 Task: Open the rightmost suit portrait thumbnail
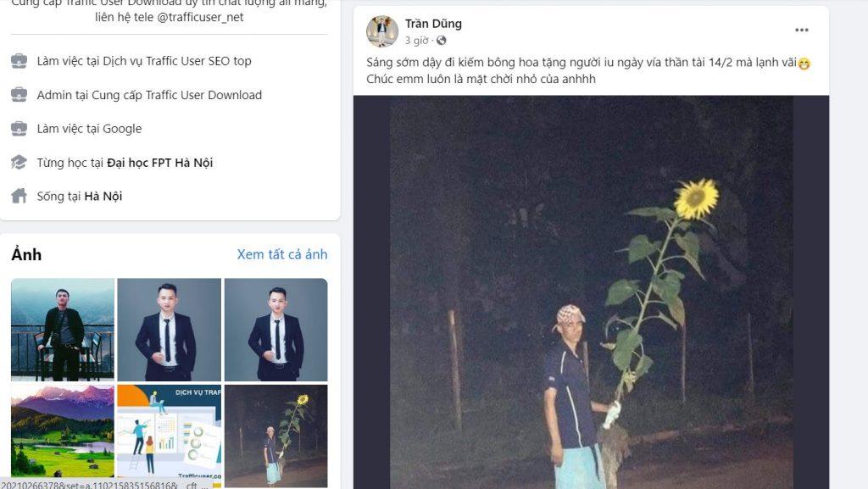click(x=275, y=330)
